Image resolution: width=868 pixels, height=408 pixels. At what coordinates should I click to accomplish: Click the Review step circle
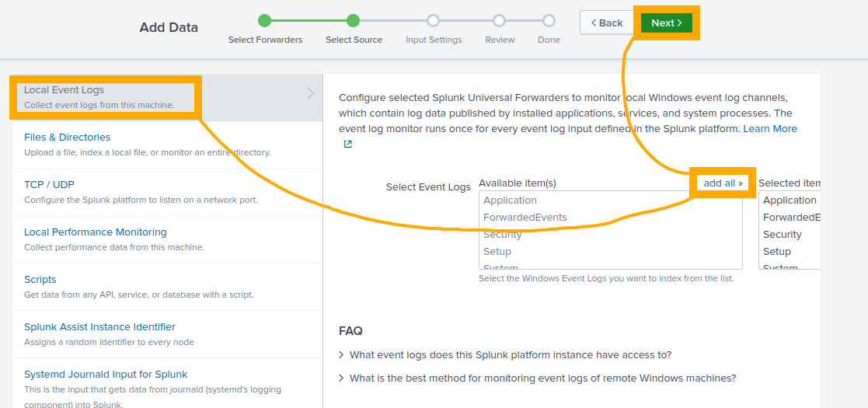(x=500, y=20)
